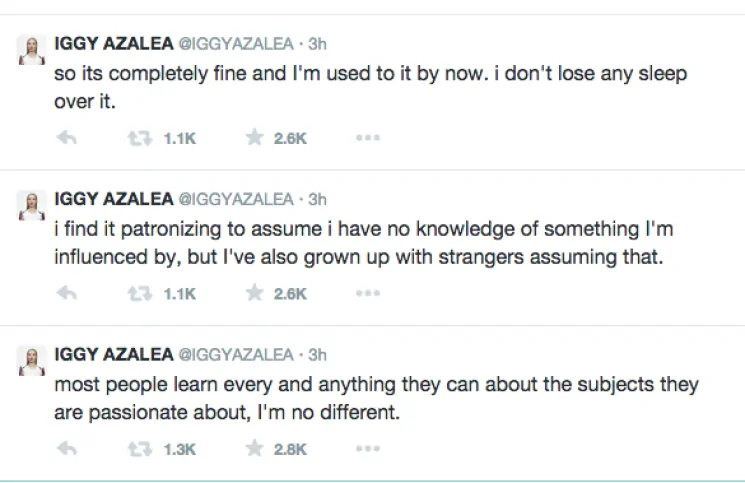Retweet the 'patronizing' tweet
This screenshot has height=483, width=745.
click(x=139, y=294)
